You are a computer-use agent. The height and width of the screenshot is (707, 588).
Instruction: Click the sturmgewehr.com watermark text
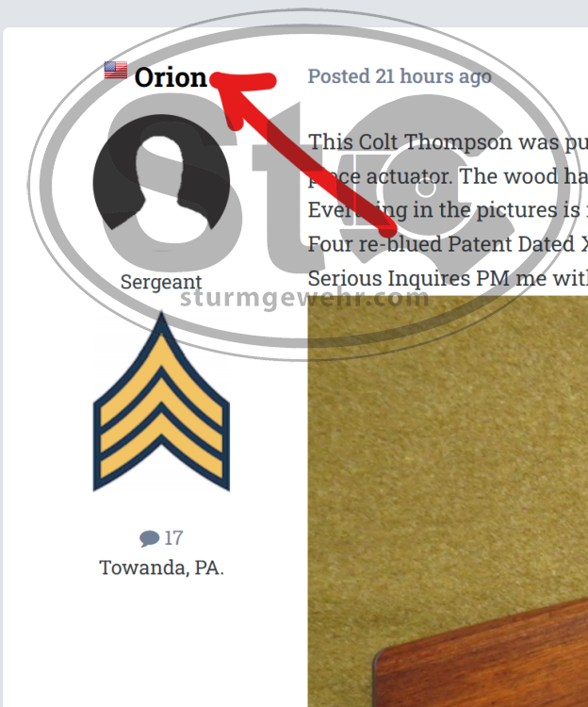coord(304,298)
